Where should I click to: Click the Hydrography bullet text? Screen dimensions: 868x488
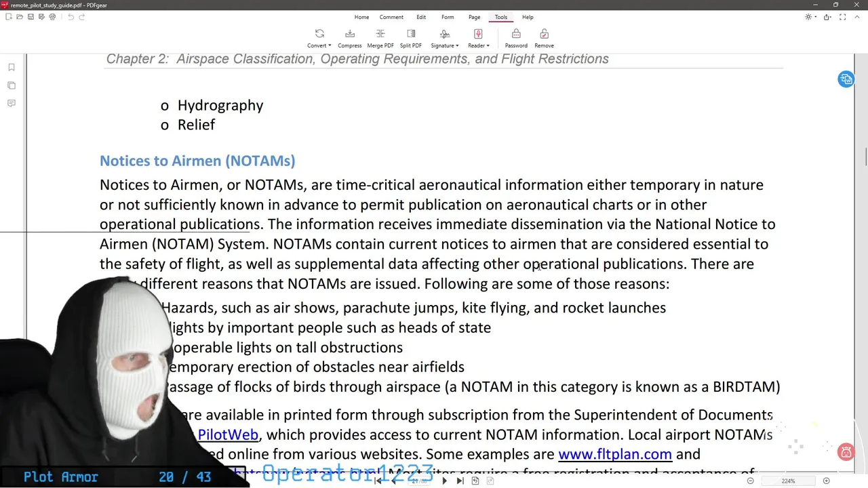[x=220, y=105]
